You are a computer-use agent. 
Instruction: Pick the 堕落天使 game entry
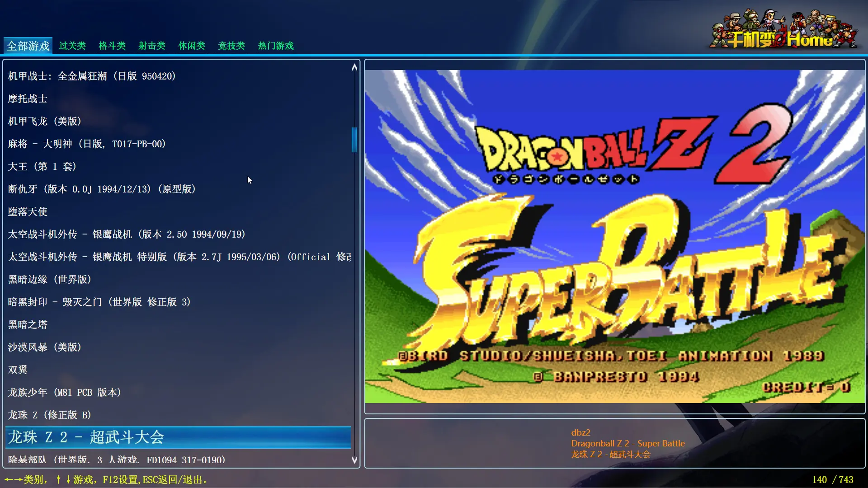click(28, 211)
